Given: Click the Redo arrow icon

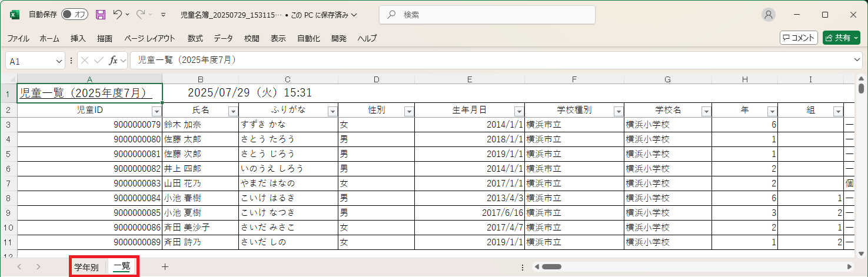Looking at the screenshot, I should pos(141,15).
